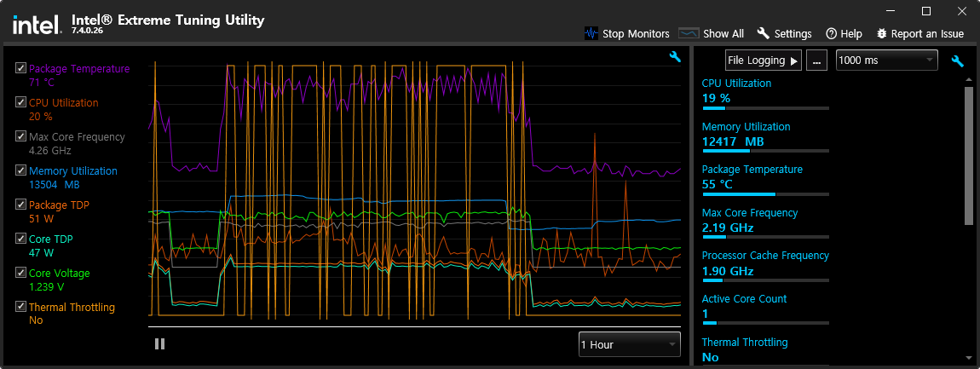The width and height of the screenshot is (980, 369).
Task: Click the 12417 MB value in the right panel
Action: (x=733, y=141)
